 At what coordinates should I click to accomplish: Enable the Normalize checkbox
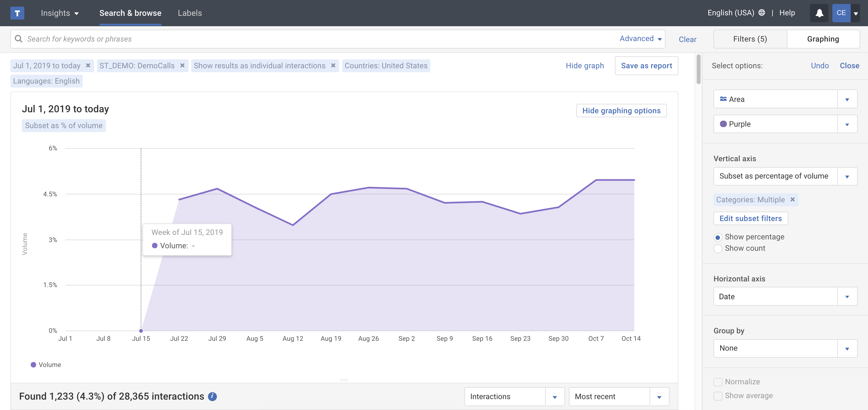718,382
